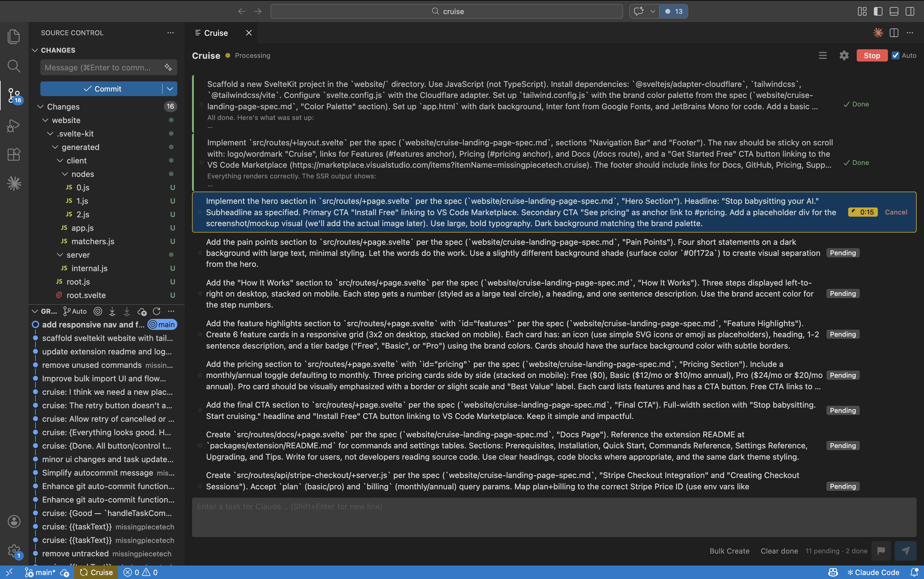Open Cruise panel settings via the gear icon
This screenshot has height=579, width=924.
(844, 55)
